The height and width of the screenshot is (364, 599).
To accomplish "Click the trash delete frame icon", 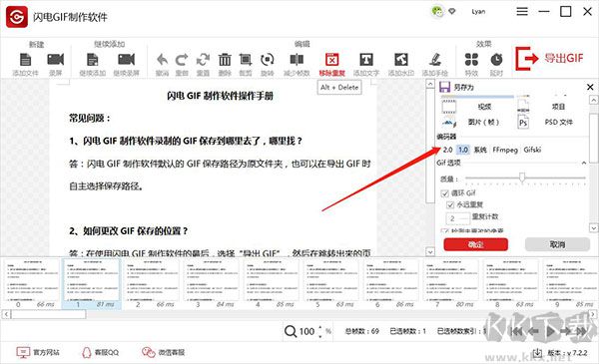I will [225, 60].
